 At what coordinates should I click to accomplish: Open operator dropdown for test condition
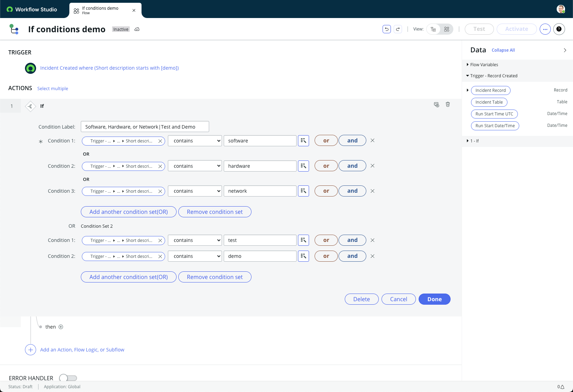tap(195, 240)
